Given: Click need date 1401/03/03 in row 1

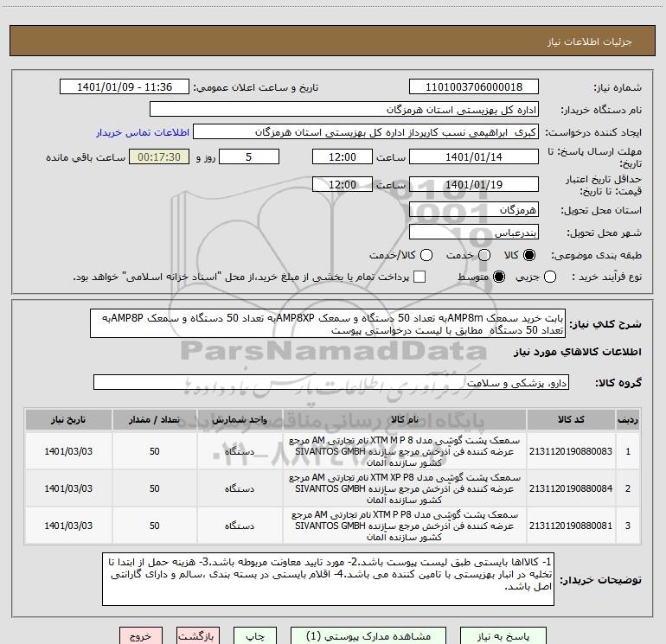Looking at the screenshot, I should coord(68,451).
